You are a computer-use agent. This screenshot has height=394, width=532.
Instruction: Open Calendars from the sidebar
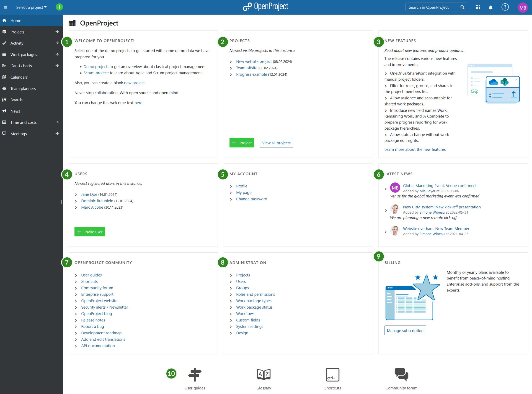19,77
